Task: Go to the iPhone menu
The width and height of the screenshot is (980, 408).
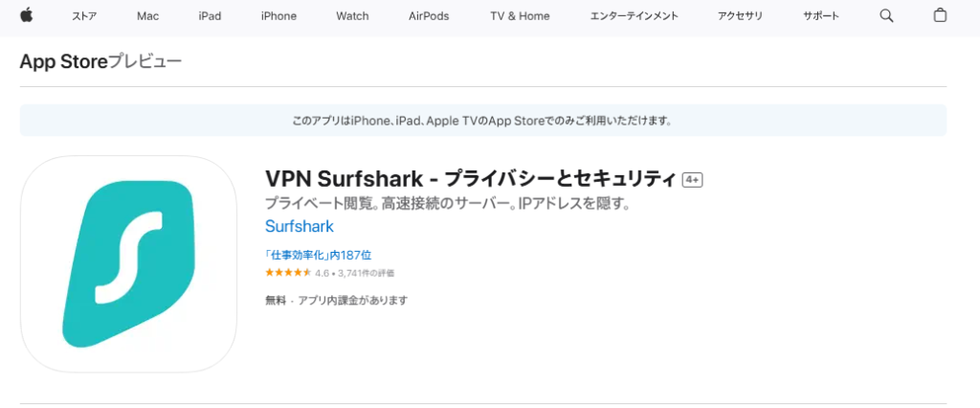Action: point(278,16)
